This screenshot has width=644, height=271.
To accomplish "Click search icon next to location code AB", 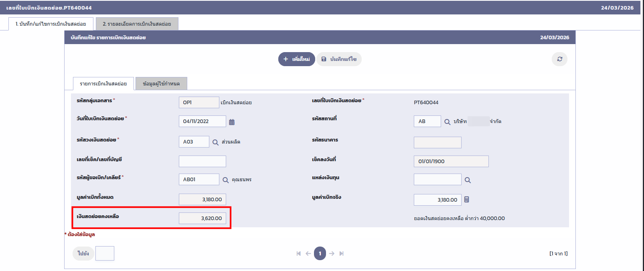I will (x=447, y=122).
